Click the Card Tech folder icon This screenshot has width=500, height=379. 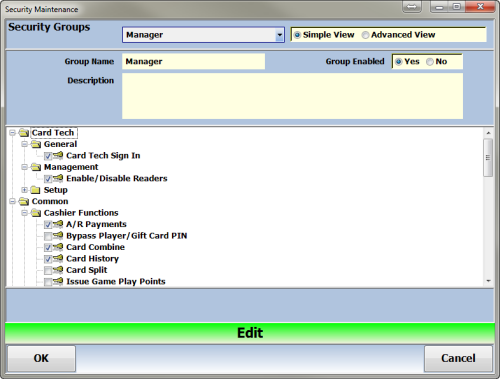click(x=24, y=133)
